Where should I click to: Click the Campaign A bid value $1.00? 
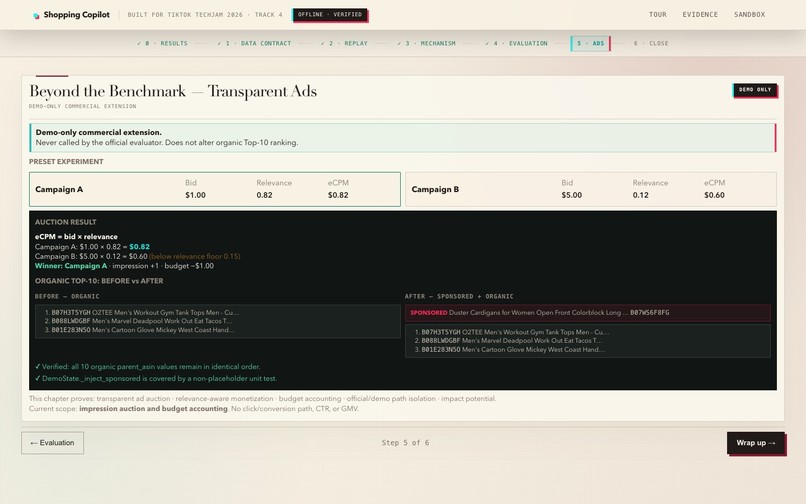tap(195, 195)
